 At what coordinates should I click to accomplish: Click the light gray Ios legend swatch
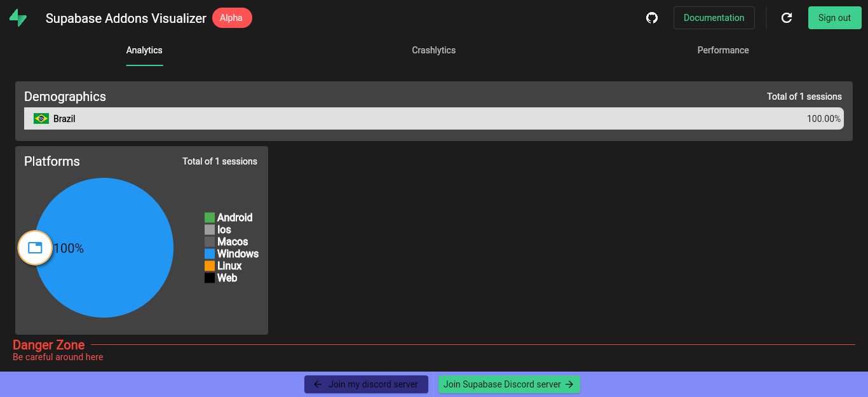point(210,230)
